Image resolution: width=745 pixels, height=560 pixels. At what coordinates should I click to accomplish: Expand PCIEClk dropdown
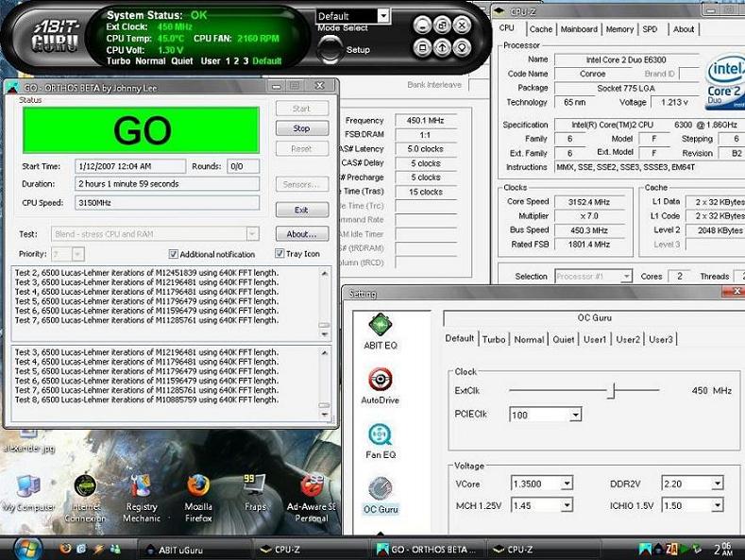(x=575, y=415)
